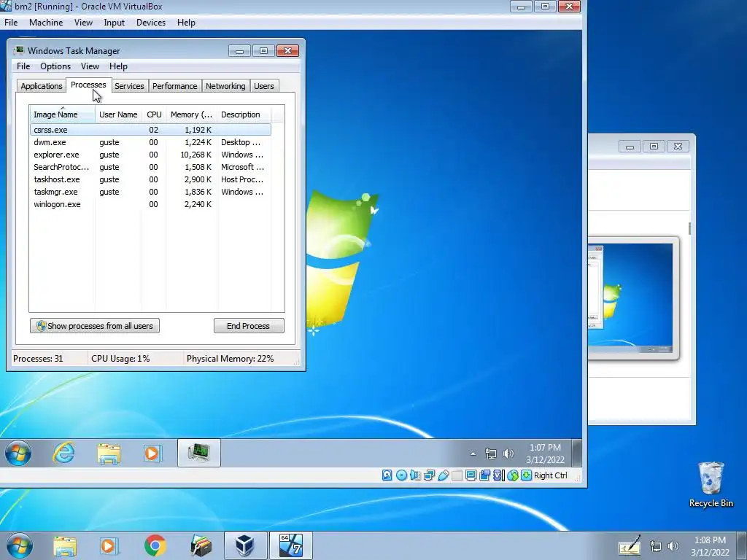Click the VirtualBox shared folders status icon
Viewport: 747px width, 560px height.
click(457, 475)
